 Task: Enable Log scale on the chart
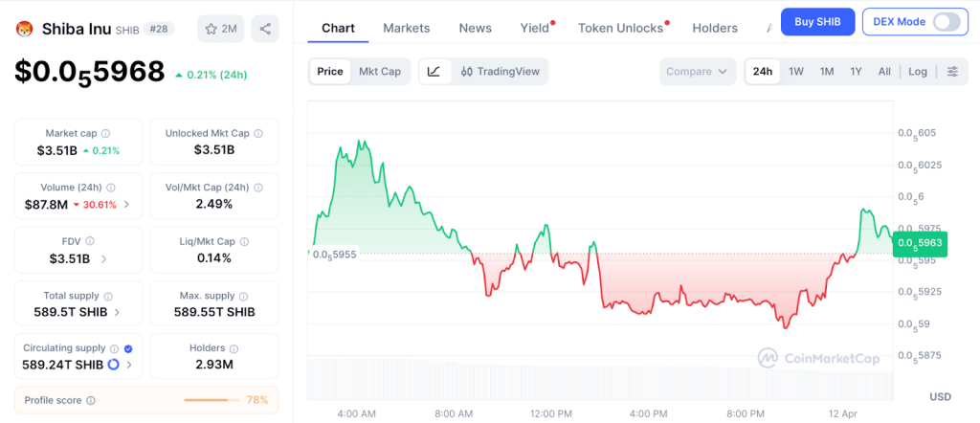[918, 72]
